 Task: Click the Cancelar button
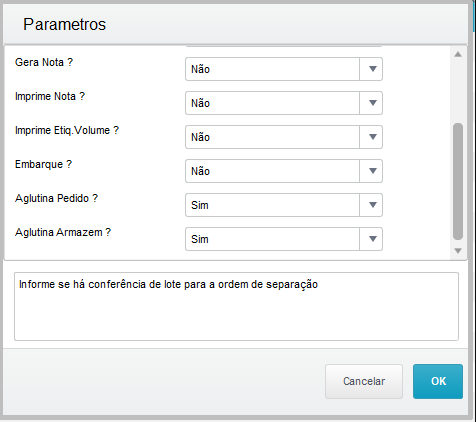364,381
